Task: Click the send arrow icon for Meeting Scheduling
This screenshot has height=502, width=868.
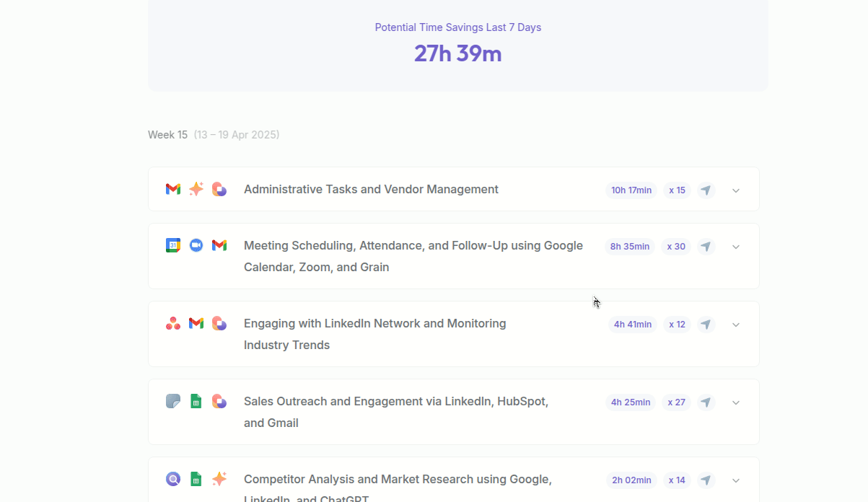Action: 706,247
